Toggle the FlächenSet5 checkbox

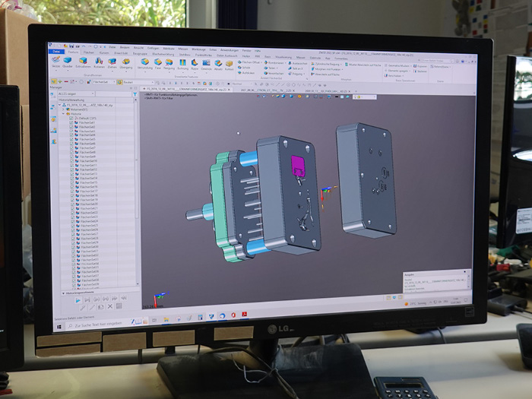tap(71, 139)
